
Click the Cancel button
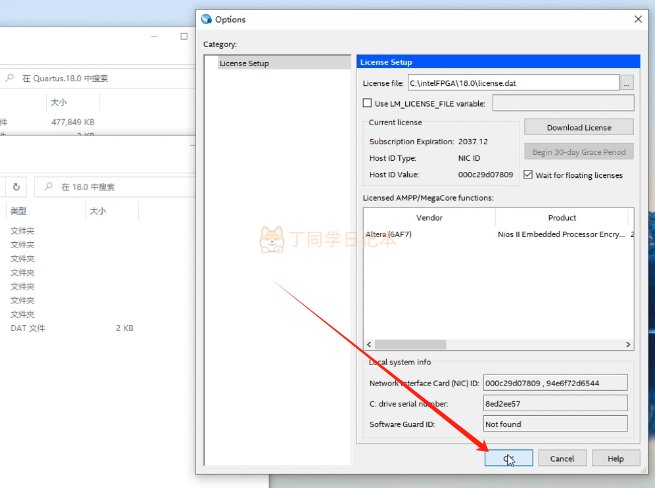(x=562, y=458)
